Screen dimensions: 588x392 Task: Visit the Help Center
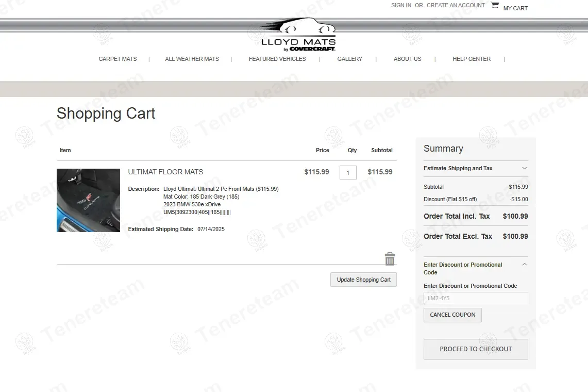(x=471, y=59)
